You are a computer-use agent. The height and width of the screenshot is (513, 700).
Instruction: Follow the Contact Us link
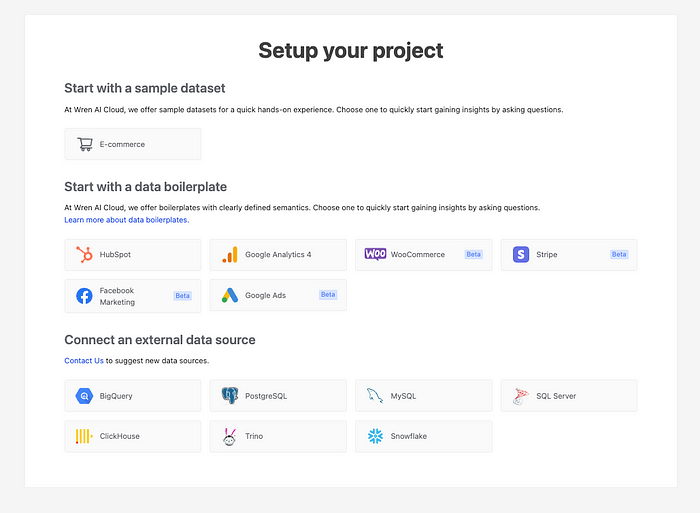coord(84,361)
